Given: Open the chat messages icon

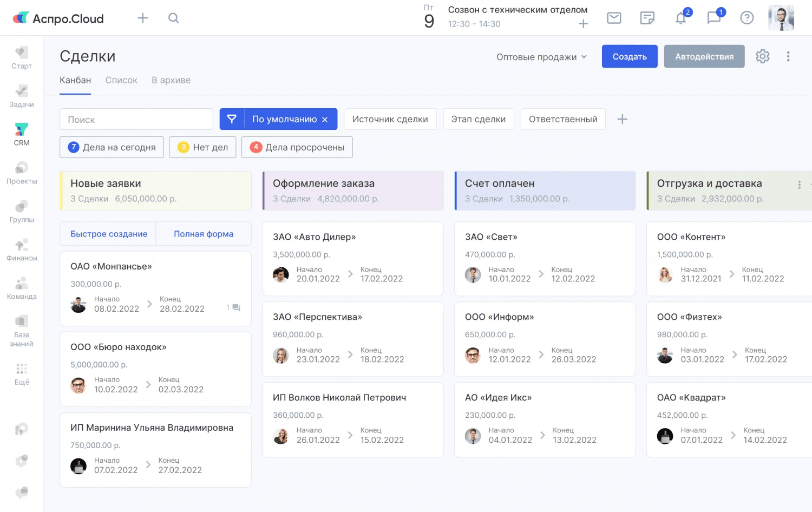Looking at the screenshot, I should [x=714, y=18].
